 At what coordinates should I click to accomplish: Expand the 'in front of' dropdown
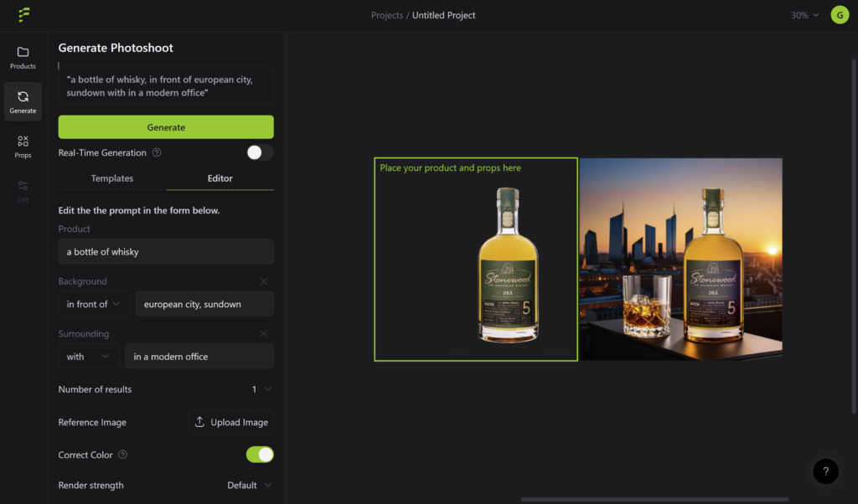(x=93, y=304)
